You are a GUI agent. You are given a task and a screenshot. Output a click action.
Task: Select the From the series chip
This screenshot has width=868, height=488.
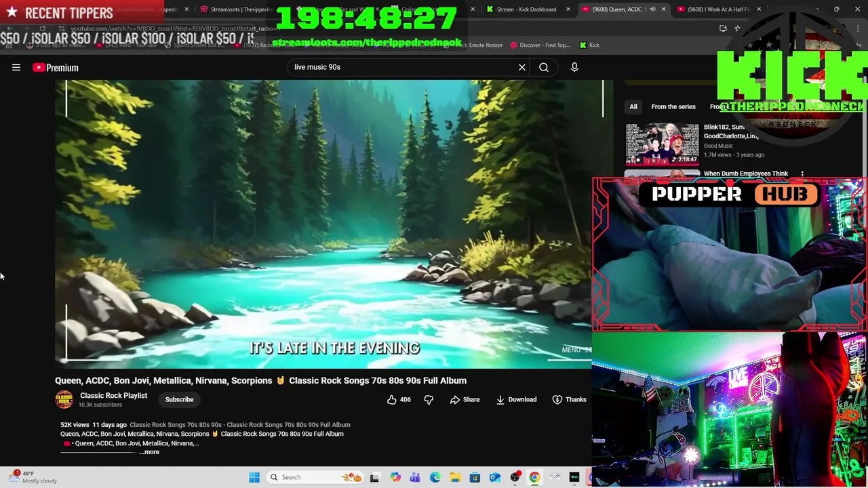click(673, 106)
